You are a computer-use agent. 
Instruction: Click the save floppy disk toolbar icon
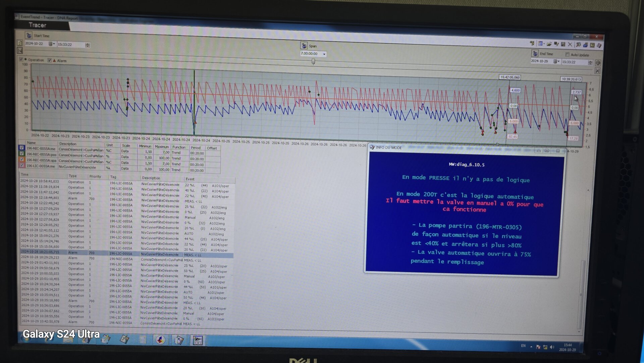(x=563, y=44)
